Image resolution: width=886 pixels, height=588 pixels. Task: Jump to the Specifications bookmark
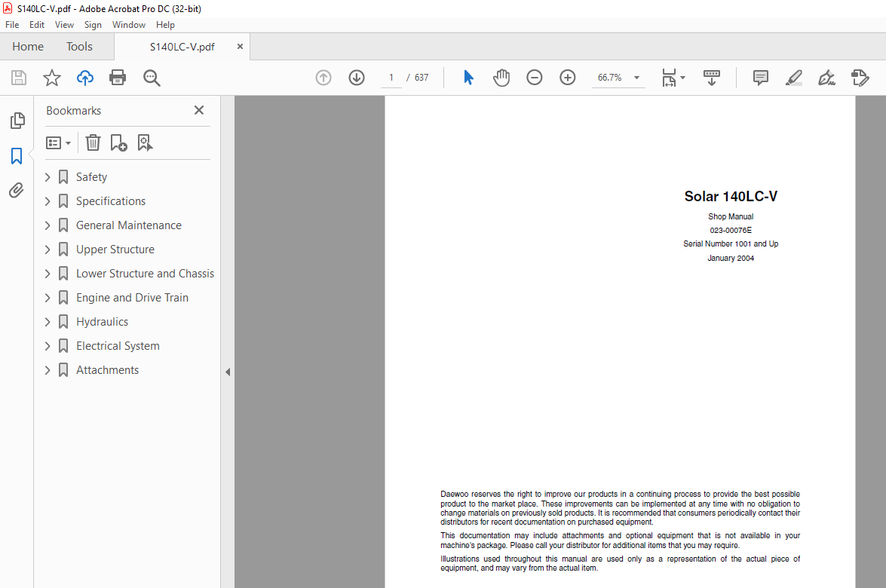pyautogui.click(x=111, y=201)
